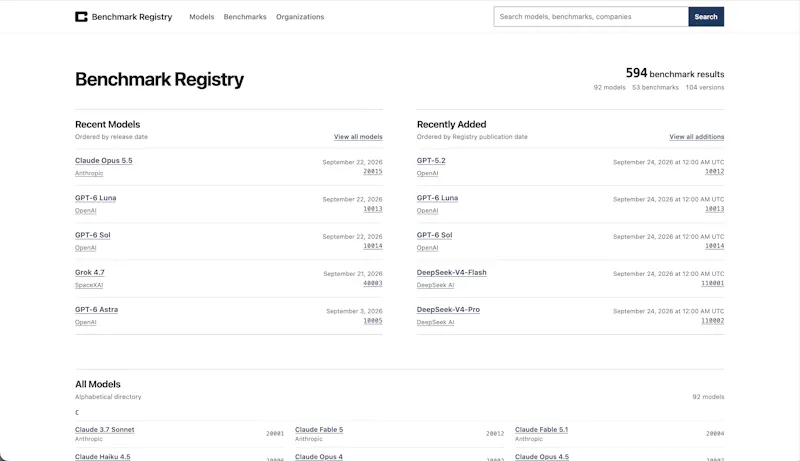Open the DeepSeek-V4-Flash model link
800x461 pixels.
452,272
